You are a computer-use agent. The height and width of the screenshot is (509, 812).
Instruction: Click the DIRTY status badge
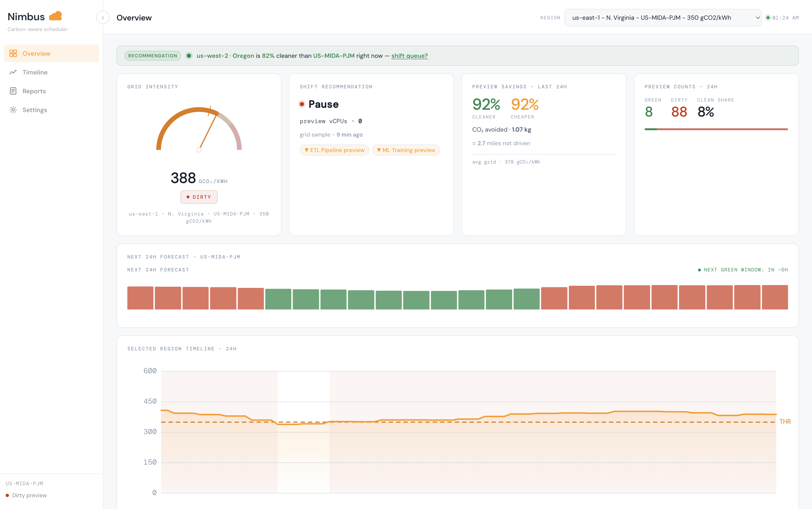[199, 197]
